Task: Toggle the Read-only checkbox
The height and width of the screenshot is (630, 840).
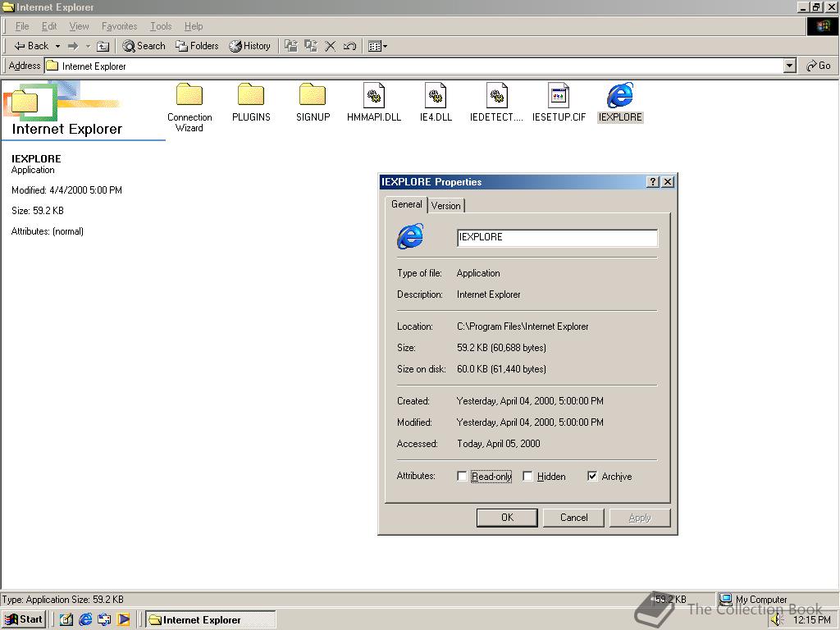Action: [462, 477]
